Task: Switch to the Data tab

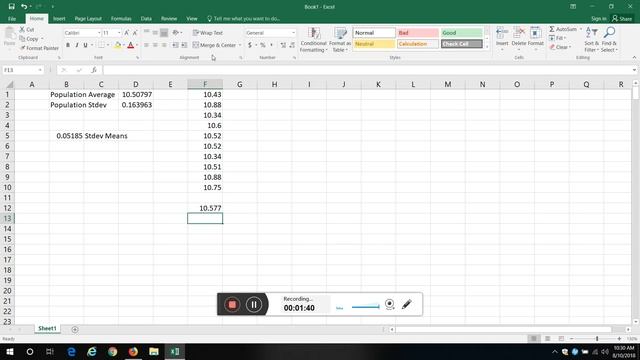Action: 146,19
